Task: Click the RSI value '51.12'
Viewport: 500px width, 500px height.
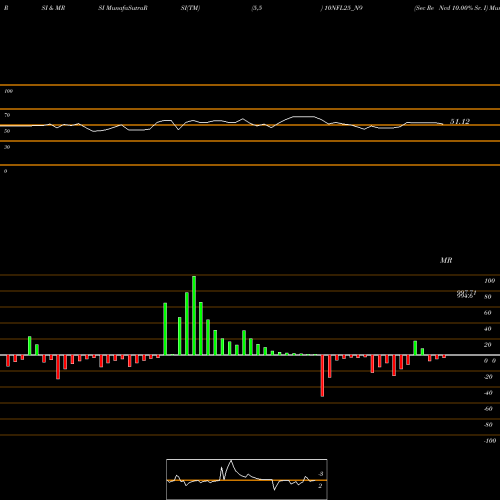Action: 460,122
